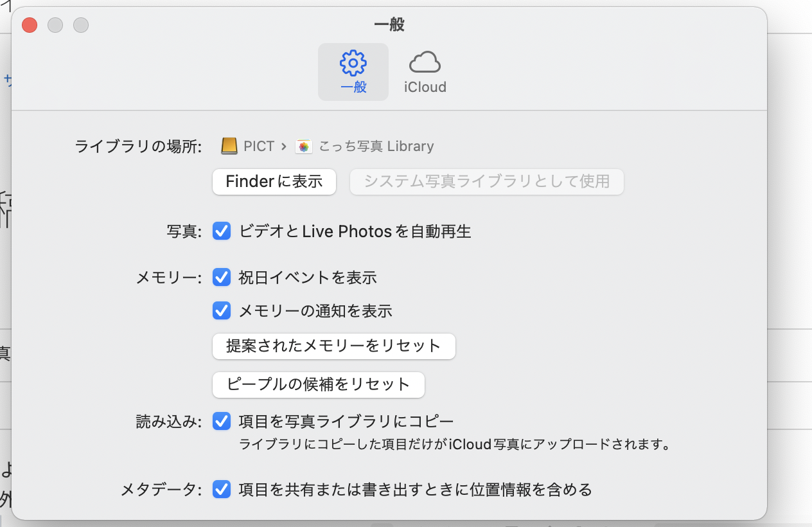Uncheck the location info metadata checkbox

(222, 490)
